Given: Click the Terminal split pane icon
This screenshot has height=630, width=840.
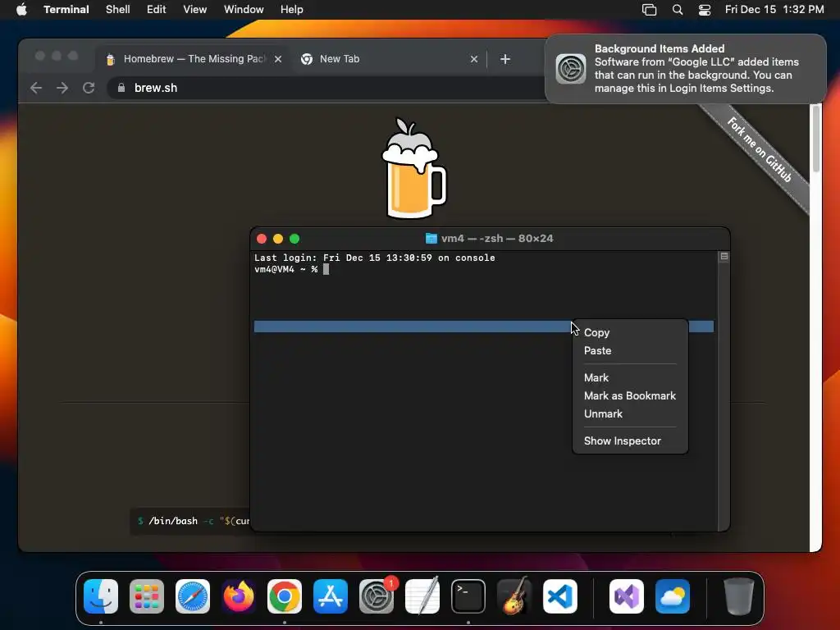Looking at the screenshot, I should [724, 257].
